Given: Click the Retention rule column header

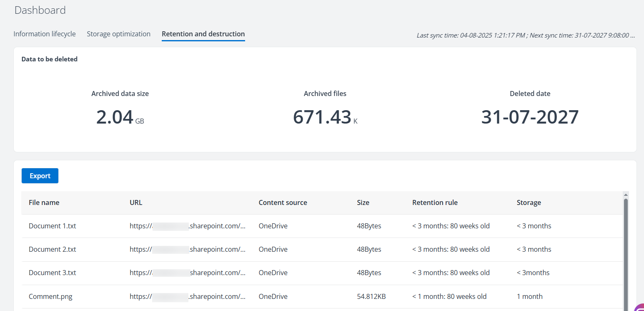Looking at the screenshot, I should (x=435, y=202).
